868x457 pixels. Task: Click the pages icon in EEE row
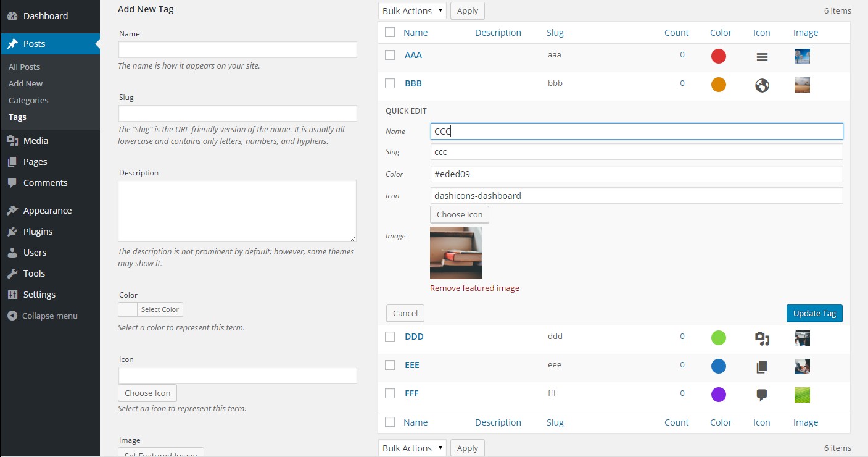(x=762, y=367)
